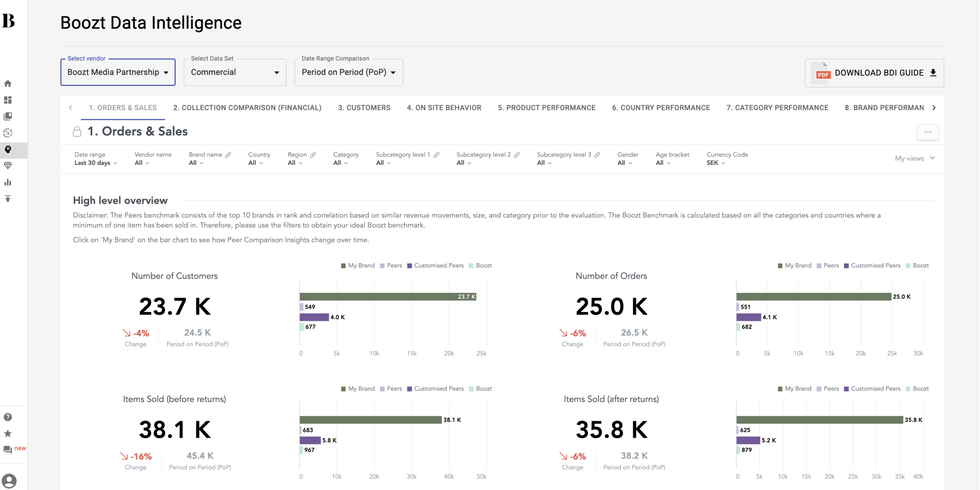Open the 5. Product Performance tab
Screen dimensions: 980x490
[x=546, y=108]
